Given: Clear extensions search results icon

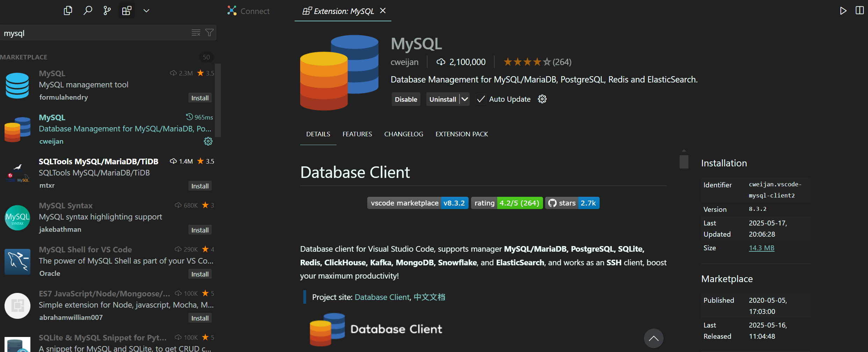Looking at the screenshot, I should click(x=196, y=33).
